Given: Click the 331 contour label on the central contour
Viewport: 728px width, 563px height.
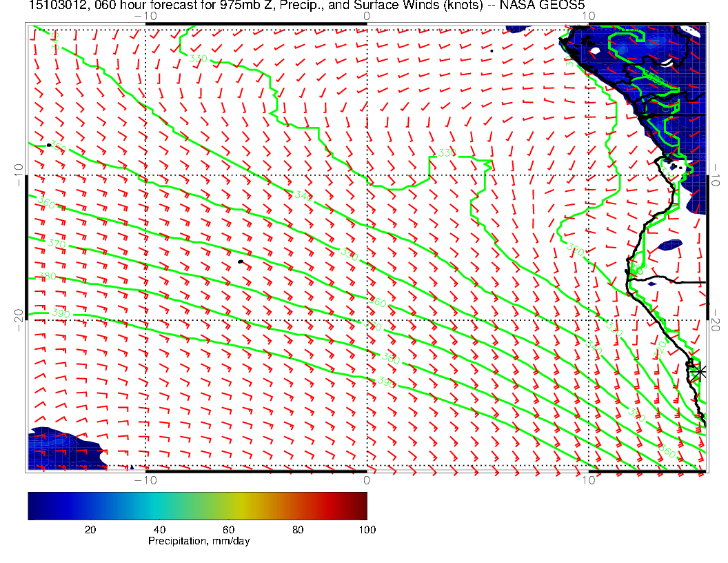Looking at the screenshot, I should (x=447, y=152).
